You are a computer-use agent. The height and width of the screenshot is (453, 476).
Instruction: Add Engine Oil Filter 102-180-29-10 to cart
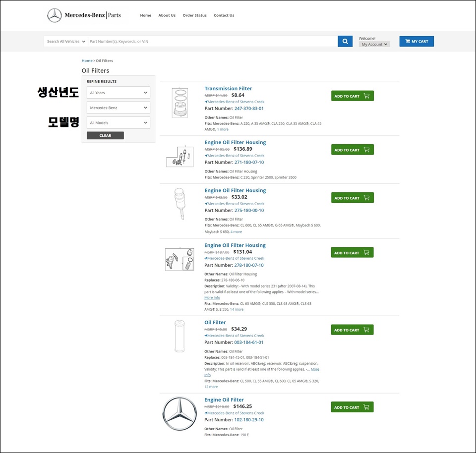[352, 407]
